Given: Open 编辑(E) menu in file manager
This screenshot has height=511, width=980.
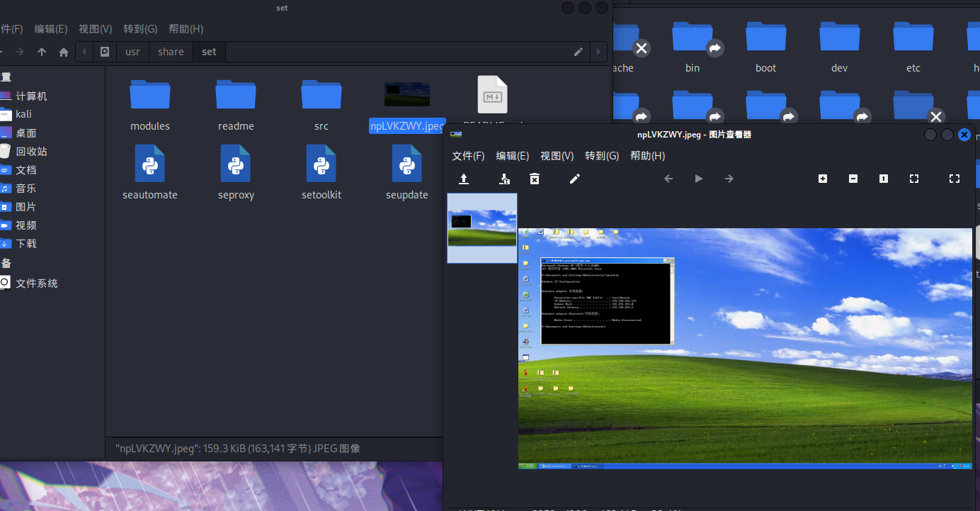Looking at the screenshot, I should 51,29.
